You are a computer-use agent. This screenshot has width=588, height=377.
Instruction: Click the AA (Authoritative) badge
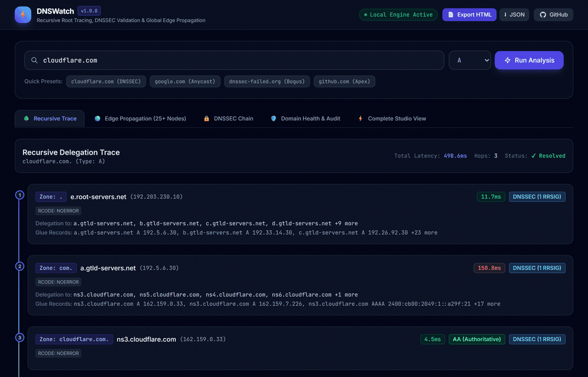point(477,339)
